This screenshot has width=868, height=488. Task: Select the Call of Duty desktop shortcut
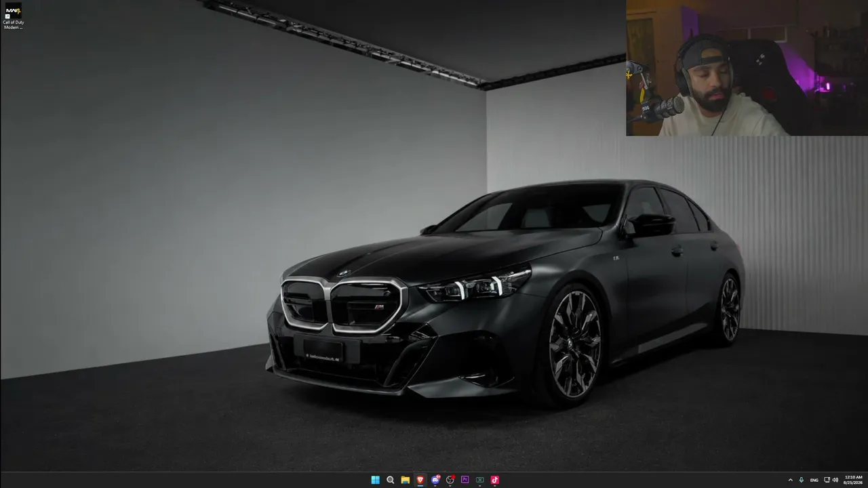[12, 16]
